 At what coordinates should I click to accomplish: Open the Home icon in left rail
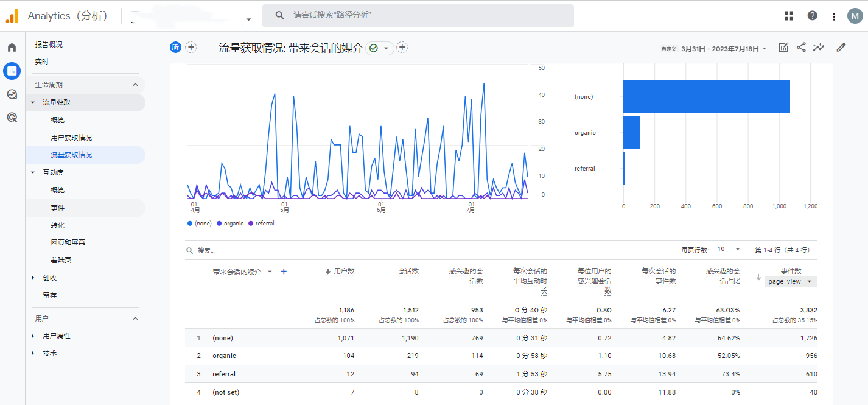tap(12, 48)
